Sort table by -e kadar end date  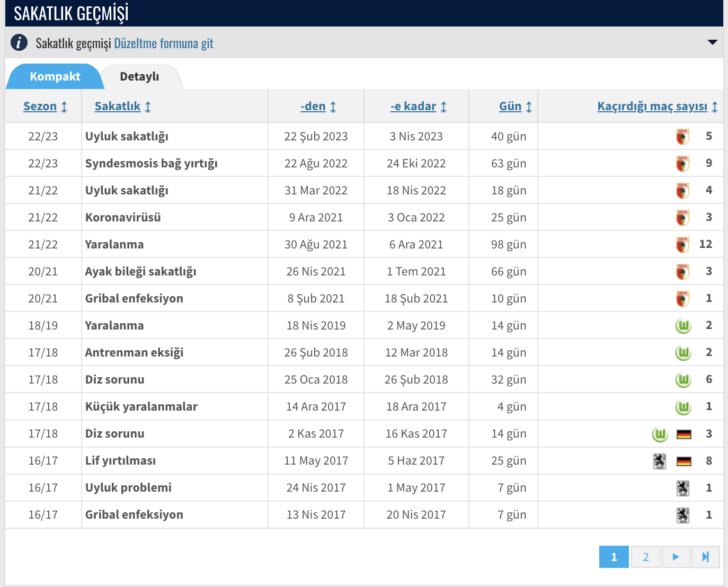pyautogui.click(x=419, y=106)
